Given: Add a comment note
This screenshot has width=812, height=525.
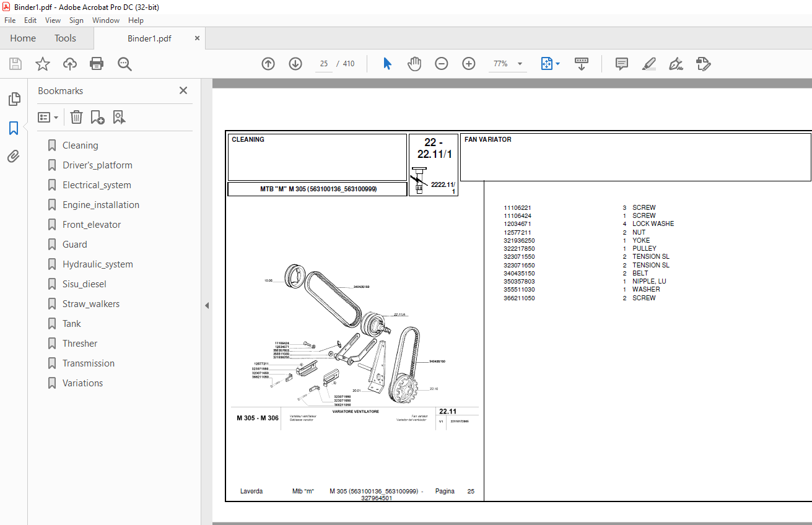Looking at the screenshot, I should [x=622, y=64].
